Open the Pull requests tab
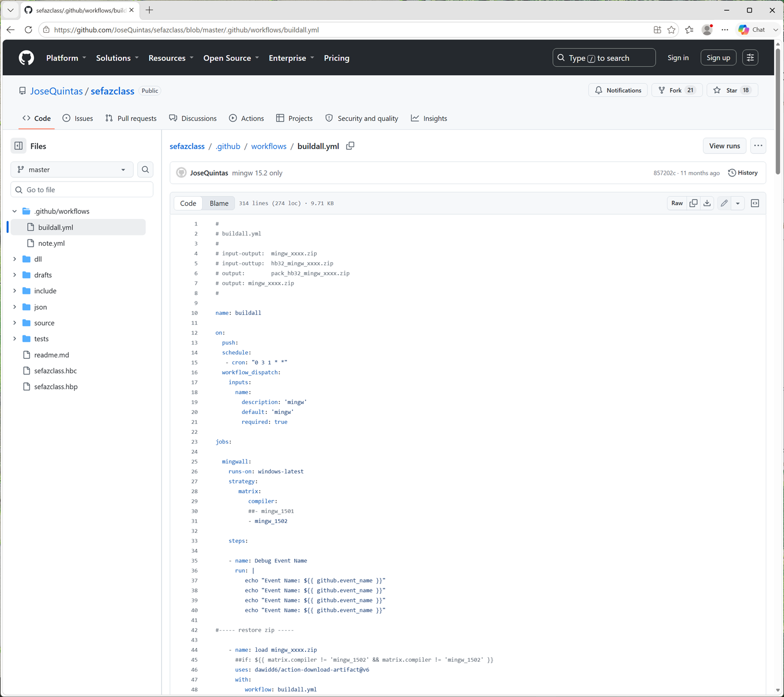The height and width of the screenshot is (697, 784). tap(131, 118)
